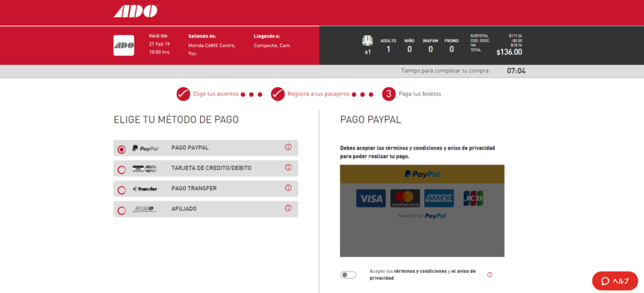Click the JCB card icon
Screen dimensions: 644x293
tap(473, 199)
